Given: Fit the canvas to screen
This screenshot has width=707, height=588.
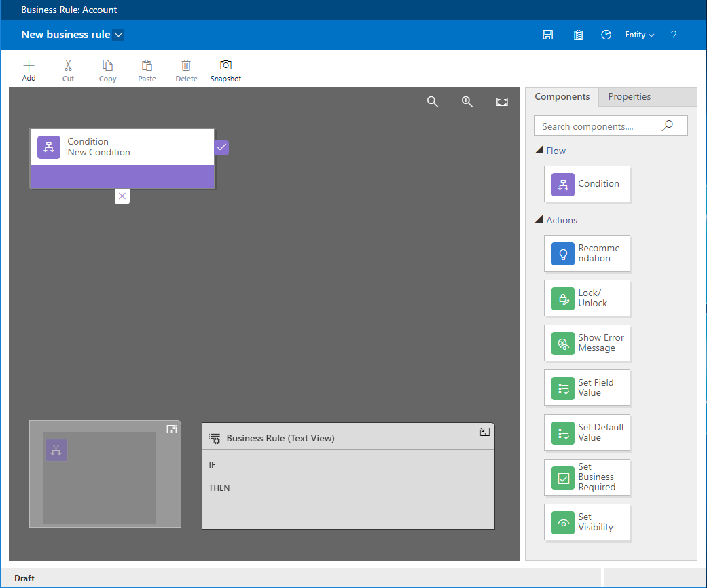Looking at the screenshot, I should (502, 102).
